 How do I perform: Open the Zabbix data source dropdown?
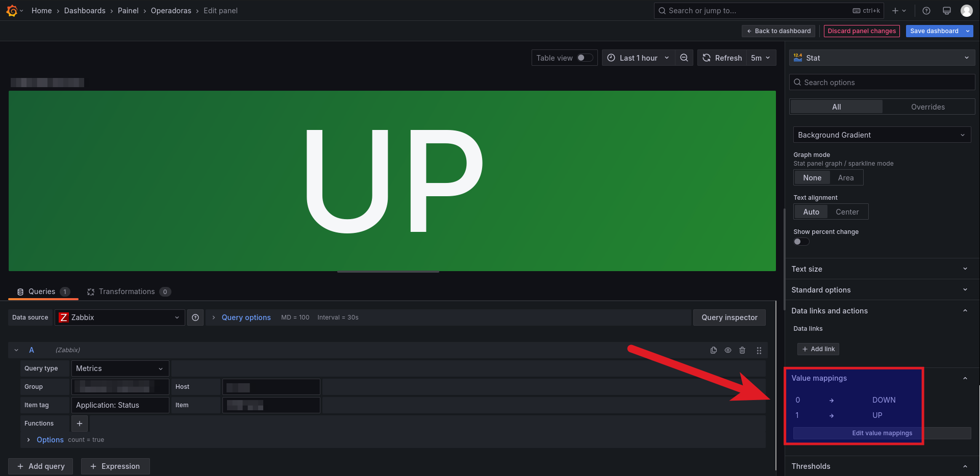click(120, 318)
